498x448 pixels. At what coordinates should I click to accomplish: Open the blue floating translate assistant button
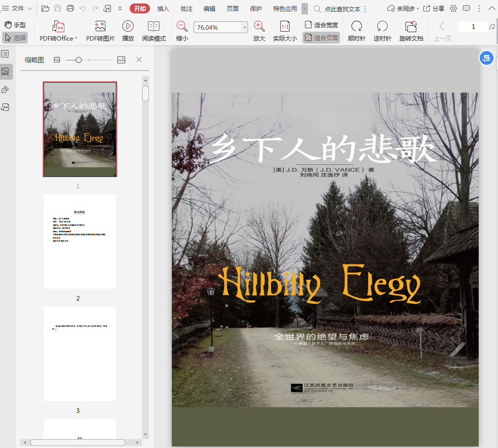pyautogui.click(x=486, y=58)
